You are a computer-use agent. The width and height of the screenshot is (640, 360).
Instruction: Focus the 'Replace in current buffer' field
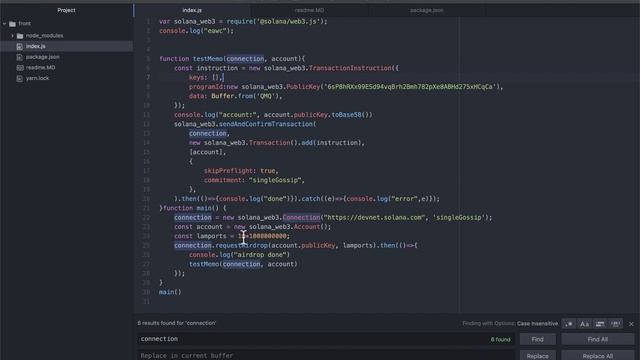[325, 356]
